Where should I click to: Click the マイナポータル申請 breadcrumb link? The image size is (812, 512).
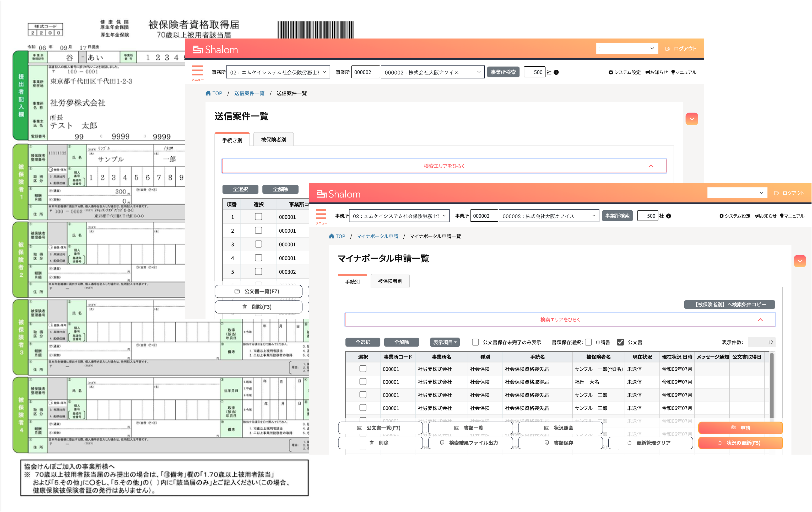[377, 236]
